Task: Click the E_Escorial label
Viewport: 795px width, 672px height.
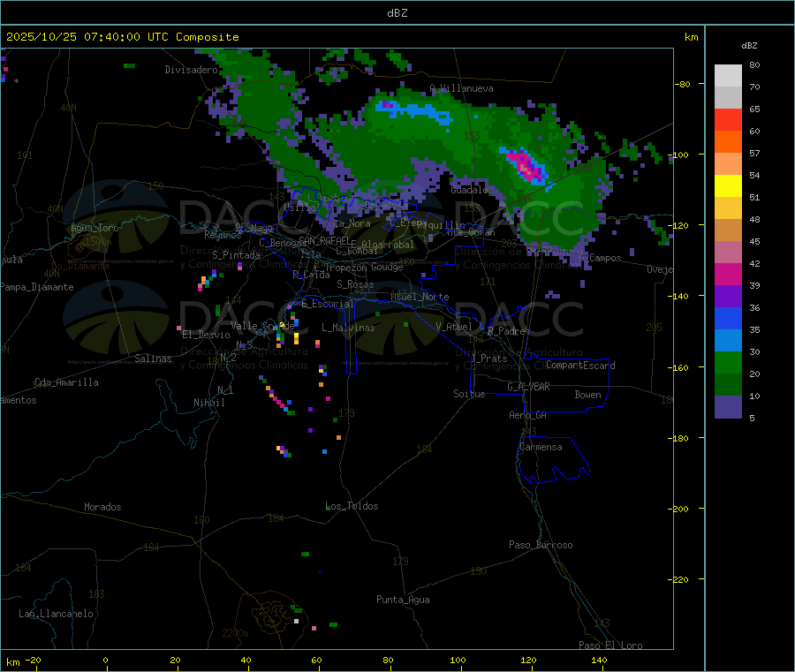Action: click(328, 304)
